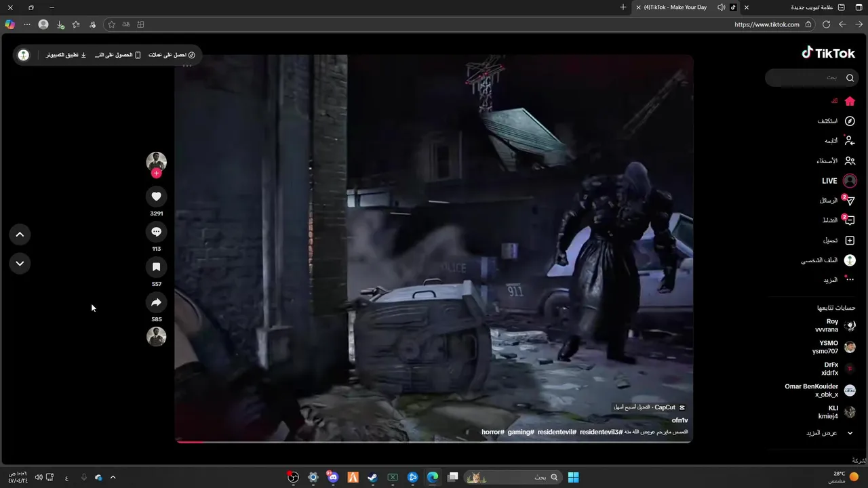Click Desktop App (تطبيق الكمبيوتر) button
The width and height of the screenshot is (868, 488).
[x=66, y=55]
